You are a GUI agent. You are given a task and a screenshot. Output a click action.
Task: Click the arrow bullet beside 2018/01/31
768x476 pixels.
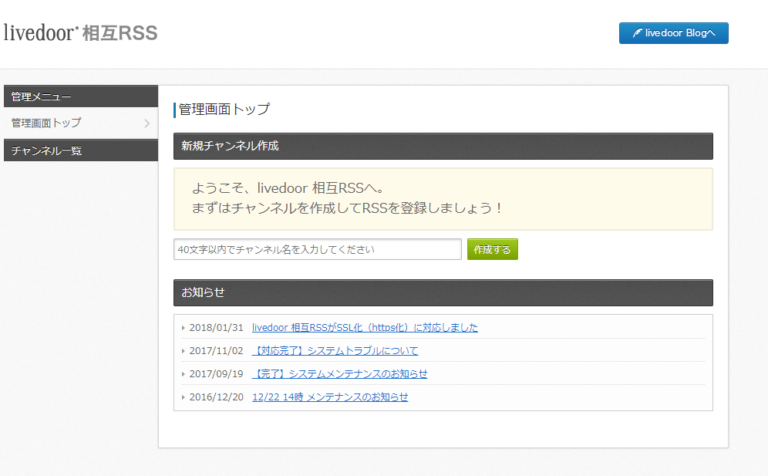click(x=183, y=327)
